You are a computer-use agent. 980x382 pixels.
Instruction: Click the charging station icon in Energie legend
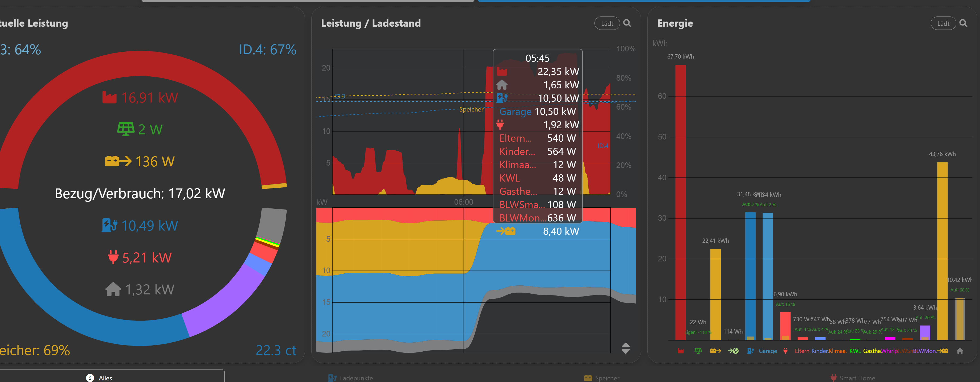(750, 351)
